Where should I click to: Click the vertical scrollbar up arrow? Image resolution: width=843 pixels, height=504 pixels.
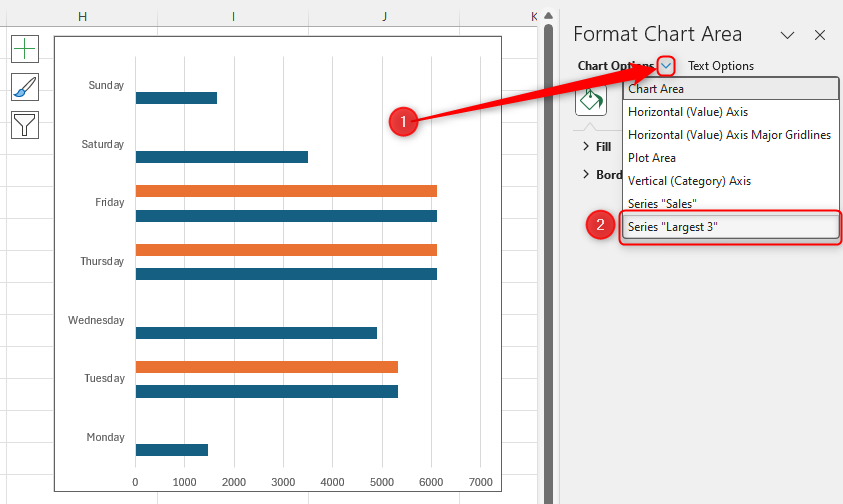[x=548, y=16]
